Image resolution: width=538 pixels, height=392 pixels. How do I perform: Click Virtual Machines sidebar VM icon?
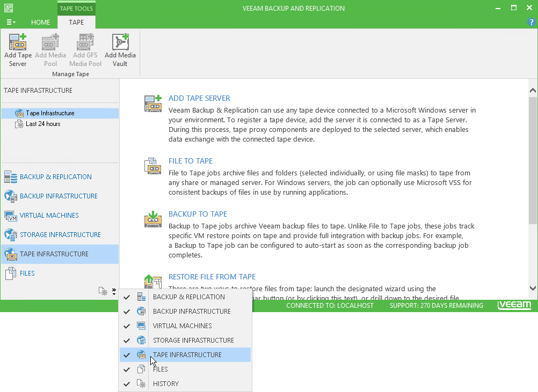(x=11, y=216)
